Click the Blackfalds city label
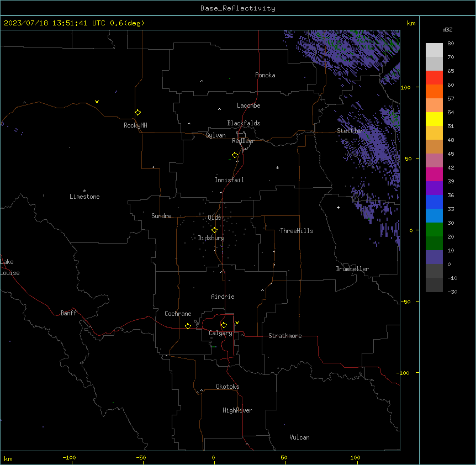 coord(244,123)
